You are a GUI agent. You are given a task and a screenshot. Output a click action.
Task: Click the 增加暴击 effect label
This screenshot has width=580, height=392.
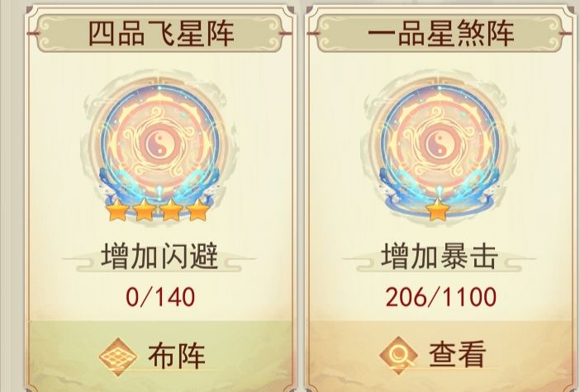[439, 257]
